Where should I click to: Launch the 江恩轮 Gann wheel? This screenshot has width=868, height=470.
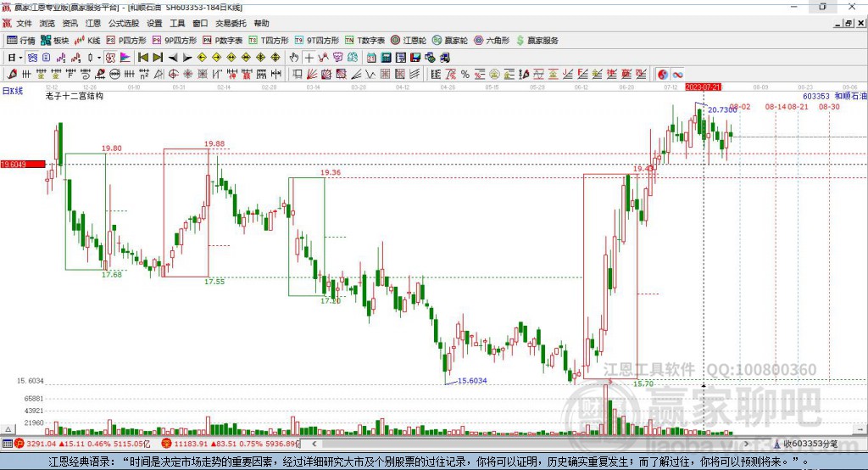click(x=409, y=41)
